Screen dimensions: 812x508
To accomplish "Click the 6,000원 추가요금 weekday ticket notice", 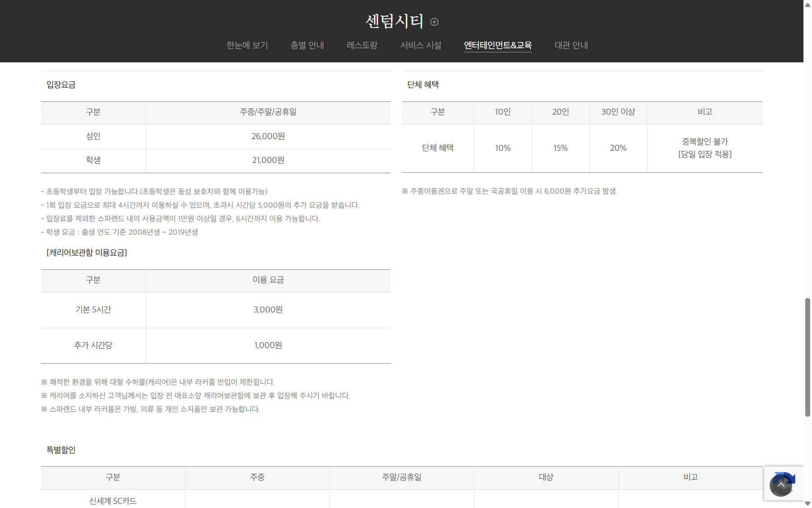I will tap(509, 191).
